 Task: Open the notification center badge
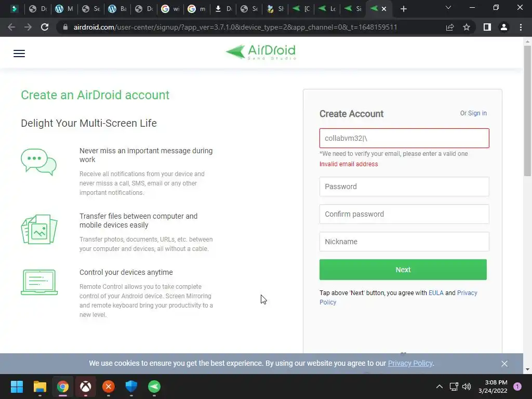point(517,387)
